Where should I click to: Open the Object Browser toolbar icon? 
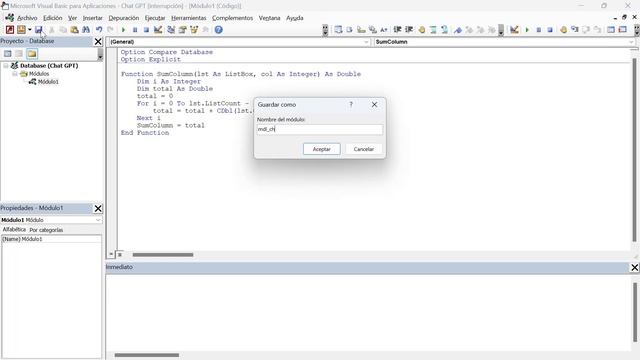coord(194,30)
